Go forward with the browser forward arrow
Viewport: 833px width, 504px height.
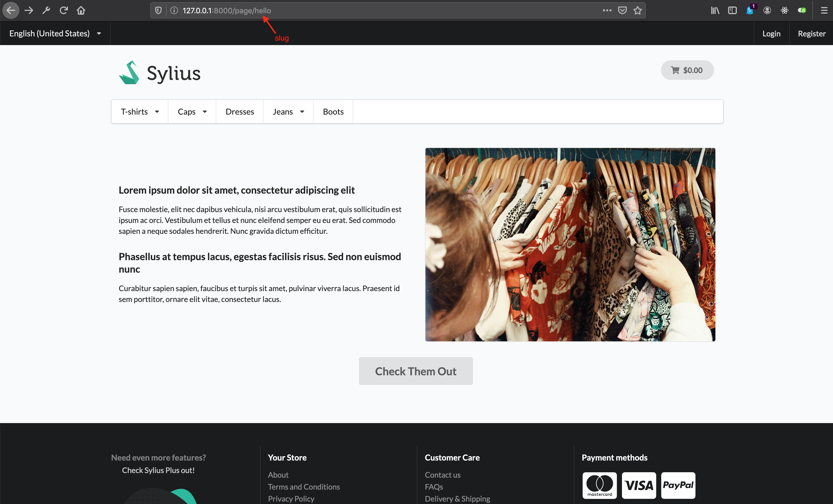(x=29, y=11)
